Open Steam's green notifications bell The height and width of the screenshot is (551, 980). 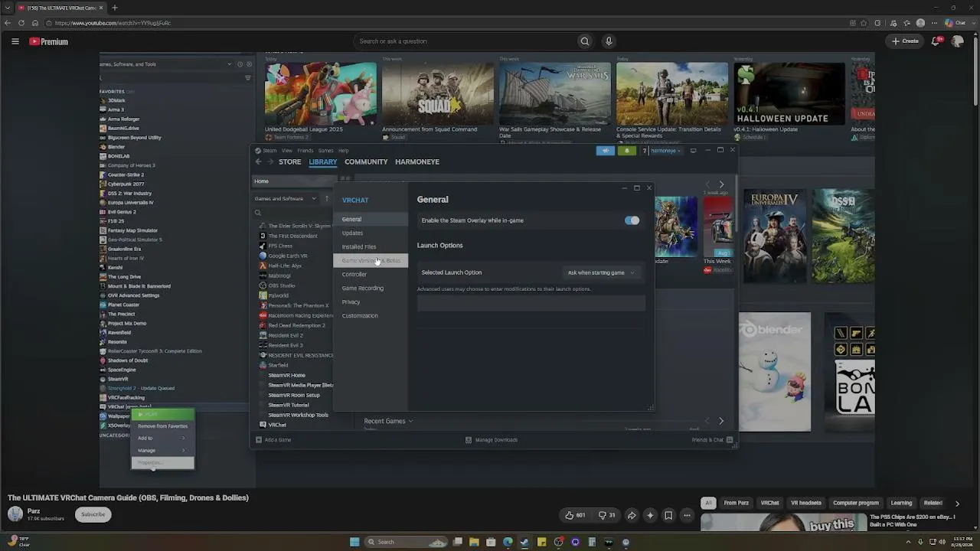(x=626, y=151)
